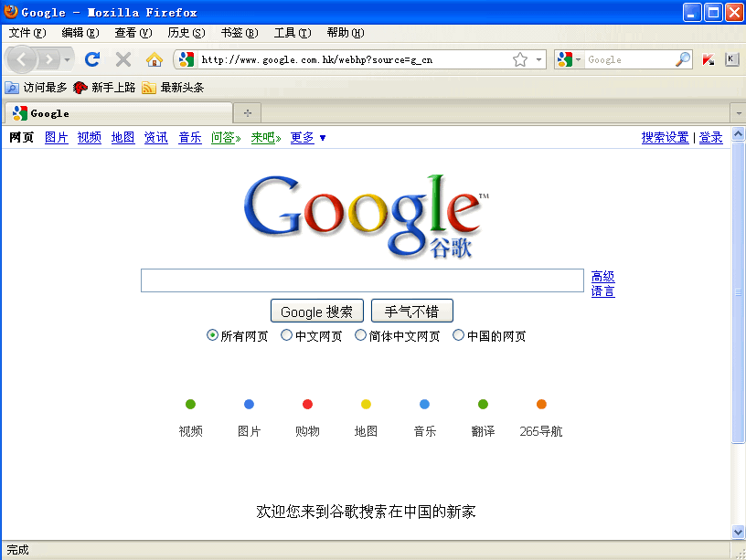Image resolution: width=746 pixels, height=560 pixels.
Task: Click the Google logo image
Action: tap(367, 217)
